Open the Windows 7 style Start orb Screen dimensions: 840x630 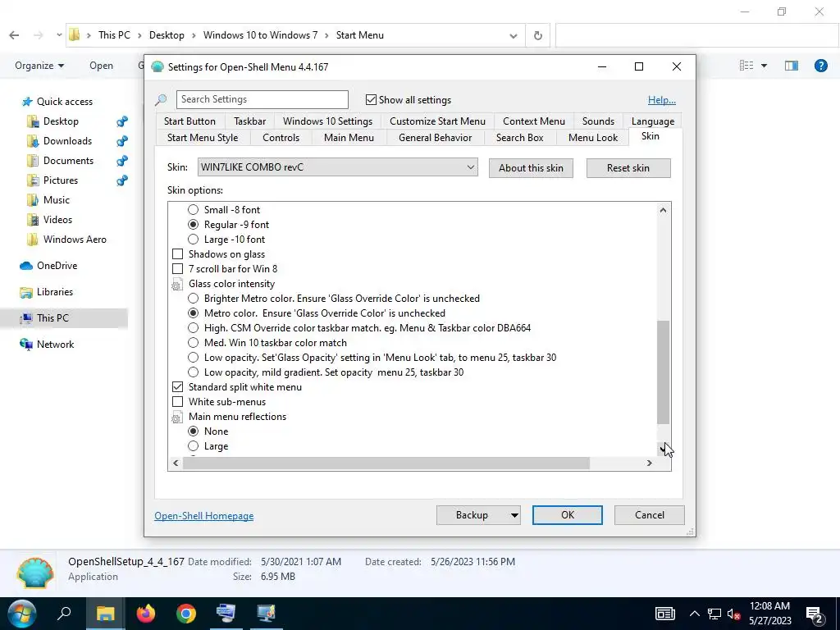[x=22, y=614]
